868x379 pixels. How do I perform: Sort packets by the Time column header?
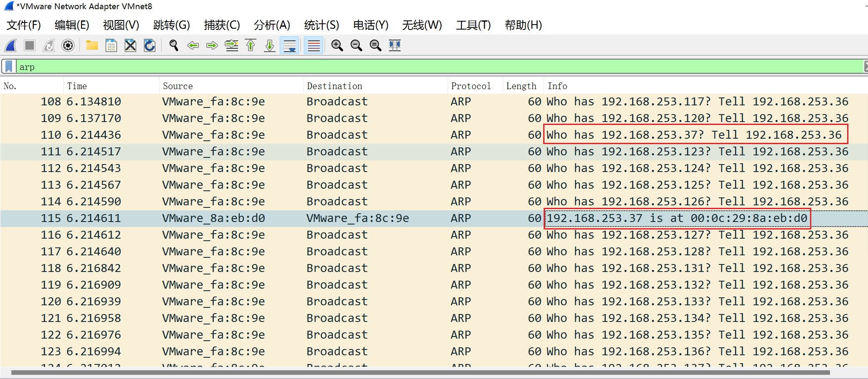click(77, 86)
